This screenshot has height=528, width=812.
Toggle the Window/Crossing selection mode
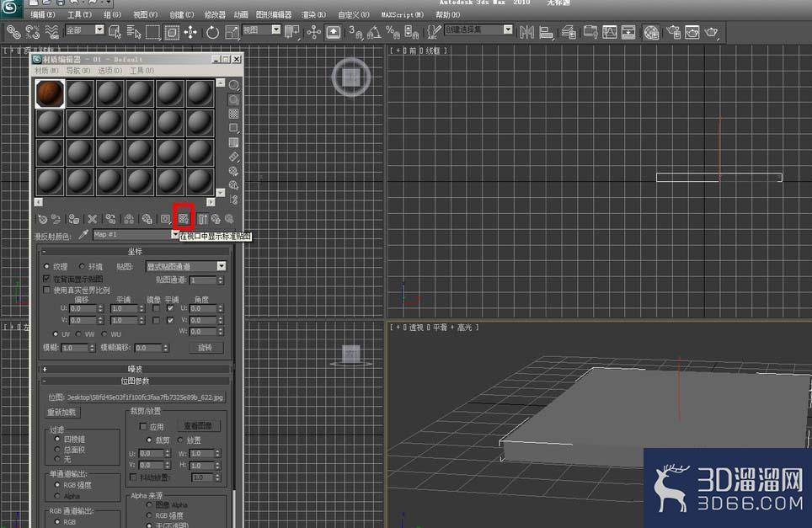coord(171,33)
